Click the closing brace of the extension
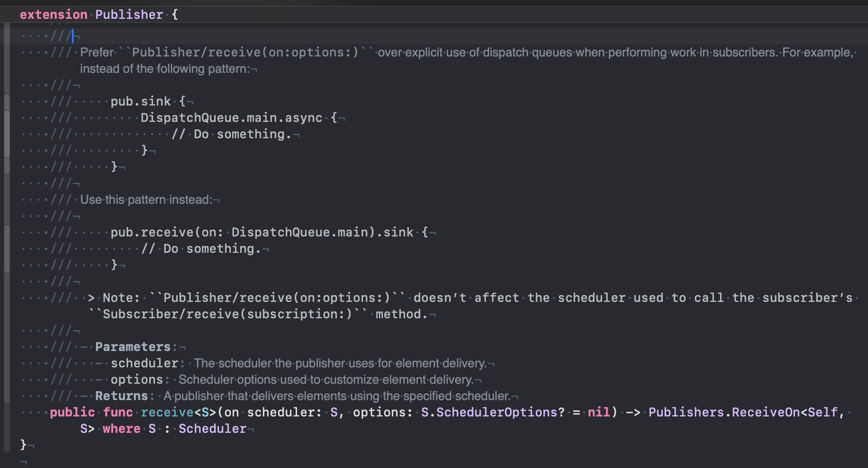The width and height of the screenshot is (868, 468). tap(23, 444)
